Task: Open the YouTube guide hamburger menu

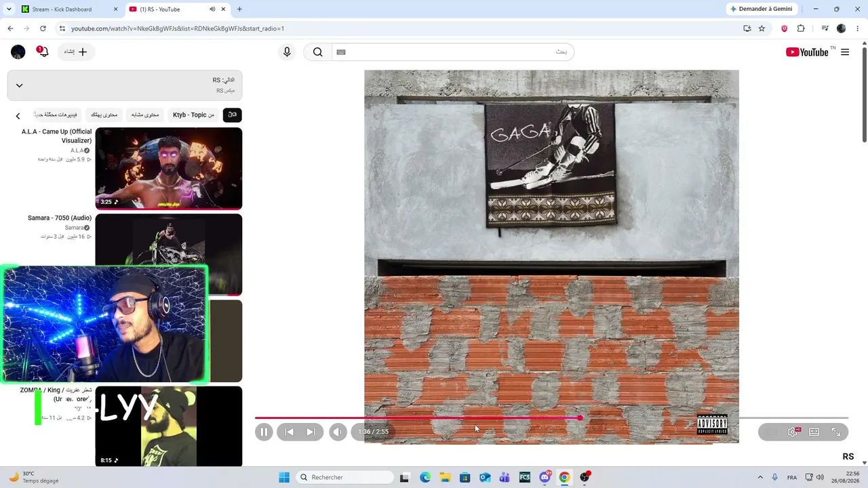Action: pyautogui.click(x=845, y=52)
